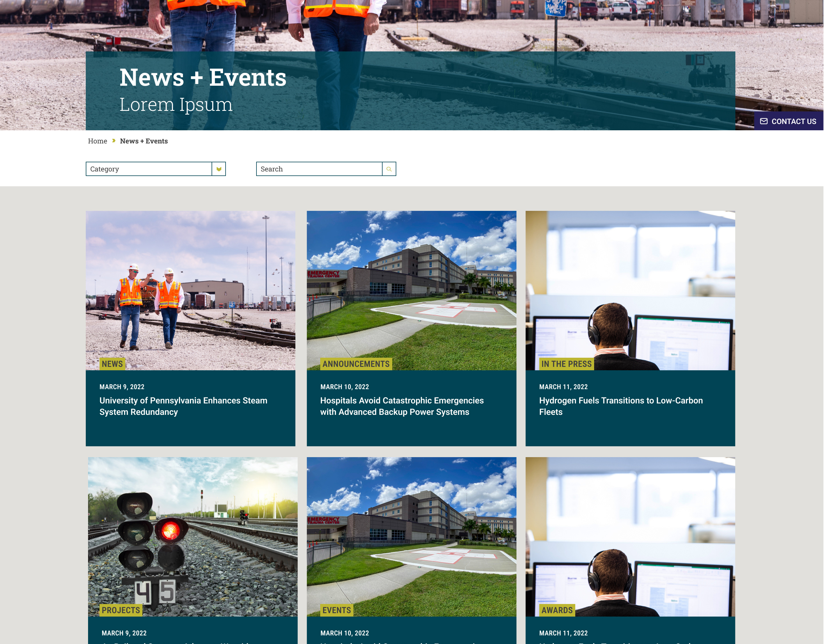Go to Home breadcrumb link
The image size is (824, 644).
point(97,141)
